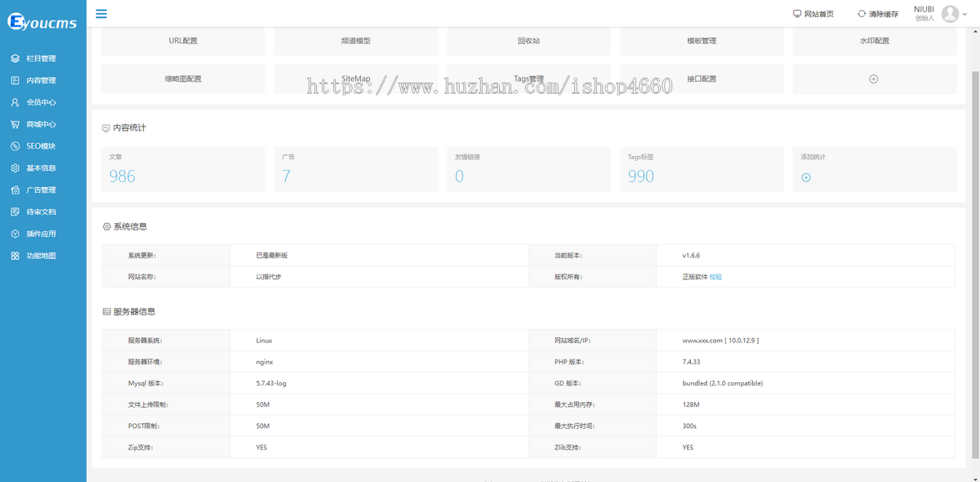Viewport: 980px width, 482px height.
Task: Open the 频道模型 shortcut
Action: click(356, 41)
